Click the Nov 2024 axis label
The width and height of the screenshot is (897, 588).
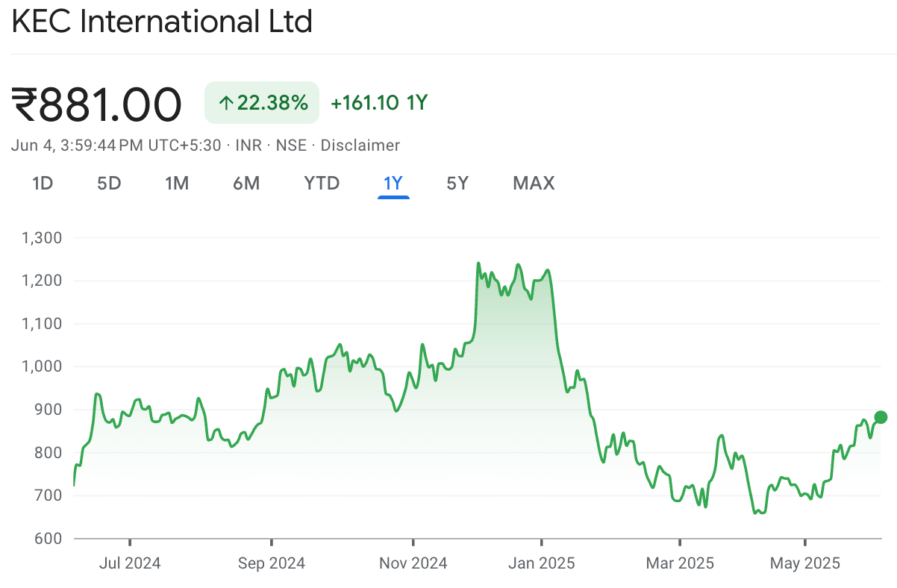413,563
